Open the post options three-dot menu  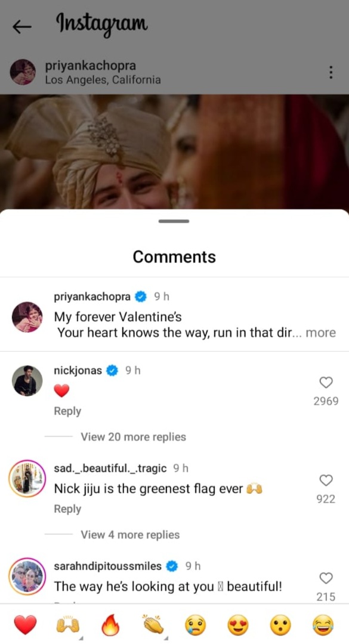pyautogui.click(x=331, y=72)
